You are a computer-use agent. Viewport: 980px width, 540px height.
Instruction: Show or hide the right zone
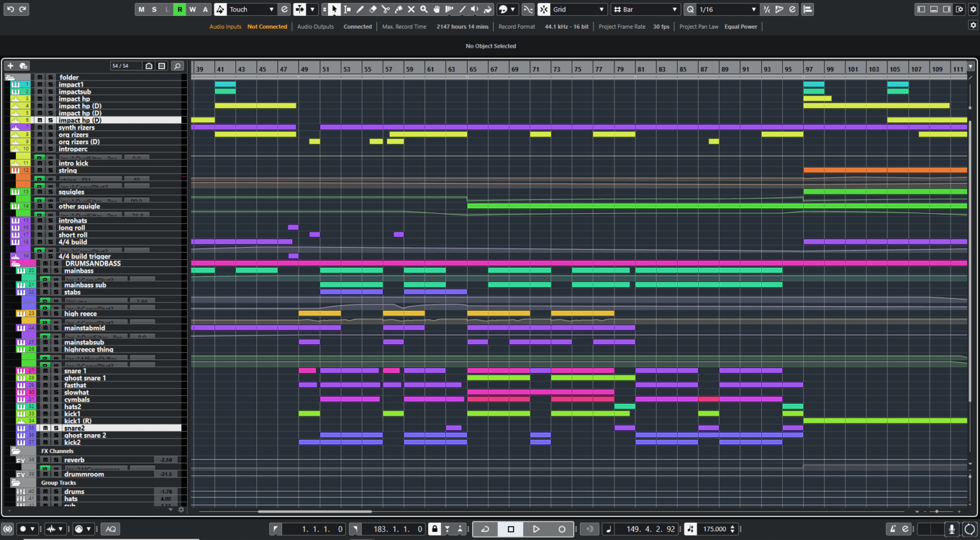947,10
